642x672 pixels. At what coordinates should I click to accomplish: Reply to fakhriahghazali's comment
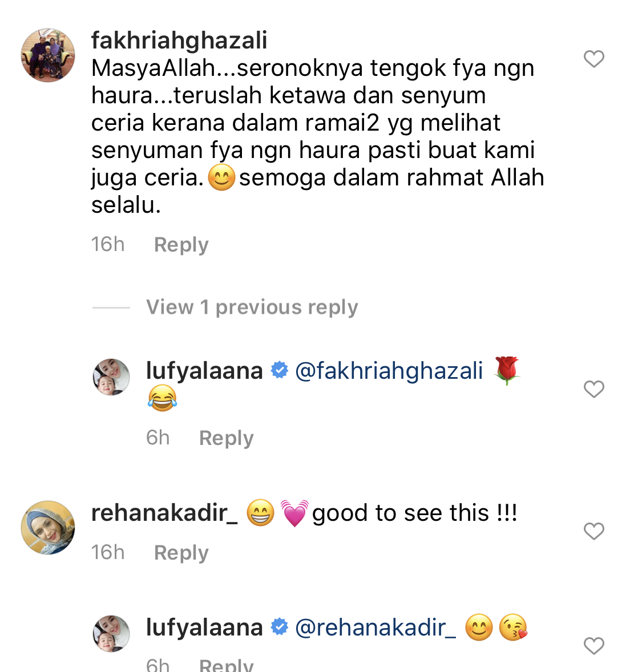click(181, 245)
